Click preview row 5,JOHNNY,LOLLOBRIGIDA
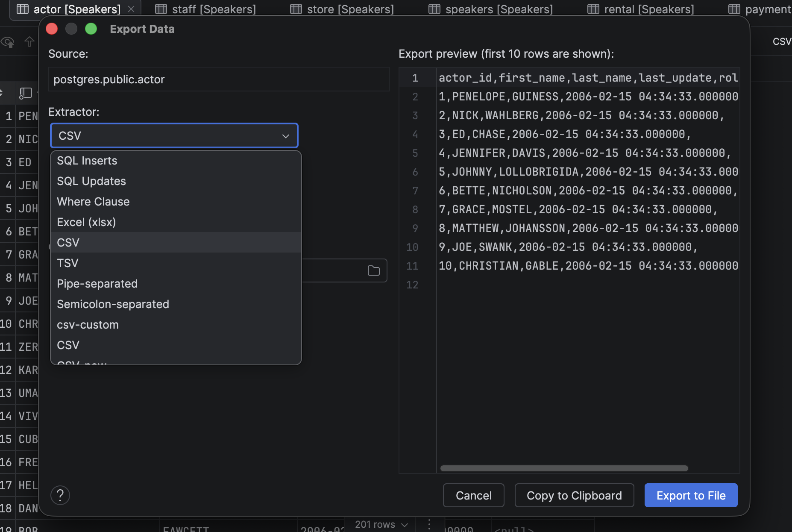Viewport: 792px width, 532px height. point(589,172)
